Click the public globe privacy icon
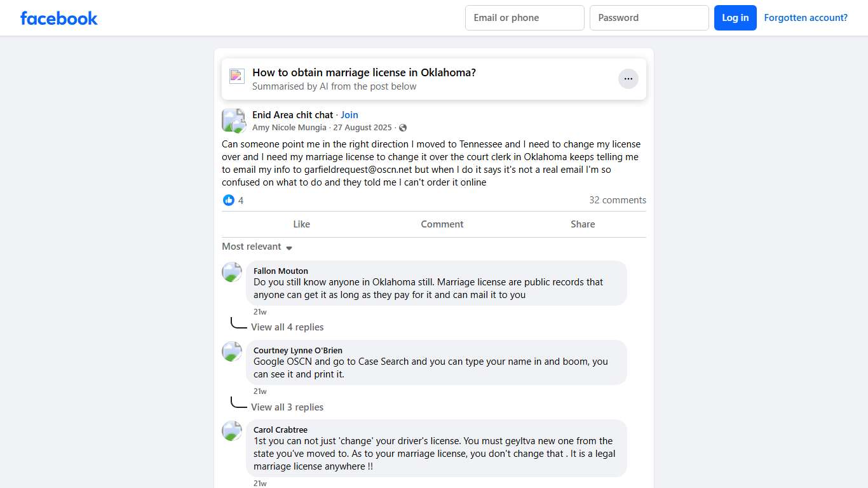Screen dimensions: 868x488 click(x=403, y=128)
